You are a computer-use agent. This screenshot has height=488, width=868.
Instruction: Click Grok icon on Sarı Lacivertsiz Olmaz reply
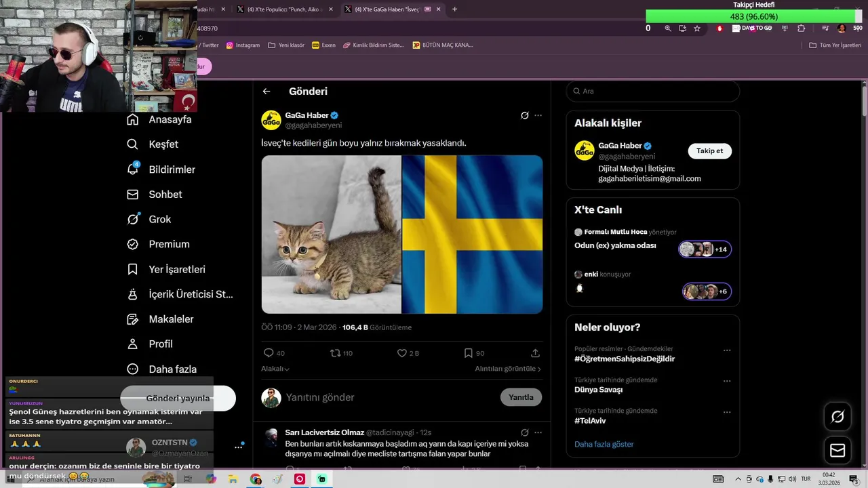coord(524,432)
